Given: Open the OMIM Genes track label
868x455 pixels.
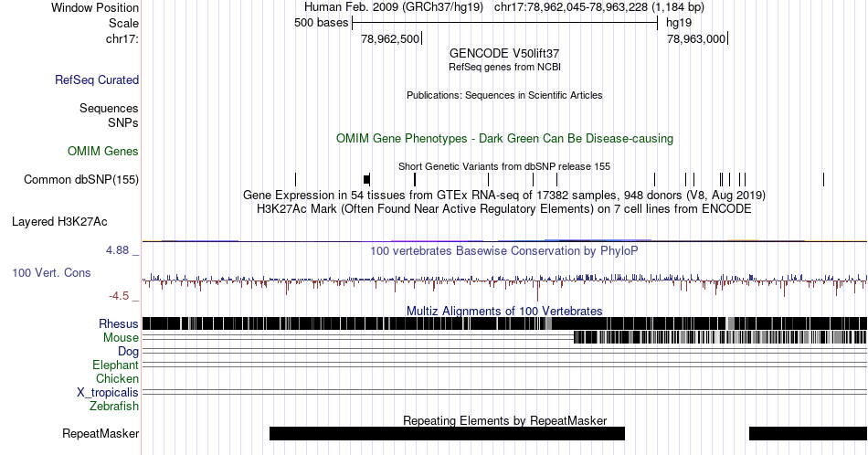Looking at the screenshot, I should [x=103, y=151].
